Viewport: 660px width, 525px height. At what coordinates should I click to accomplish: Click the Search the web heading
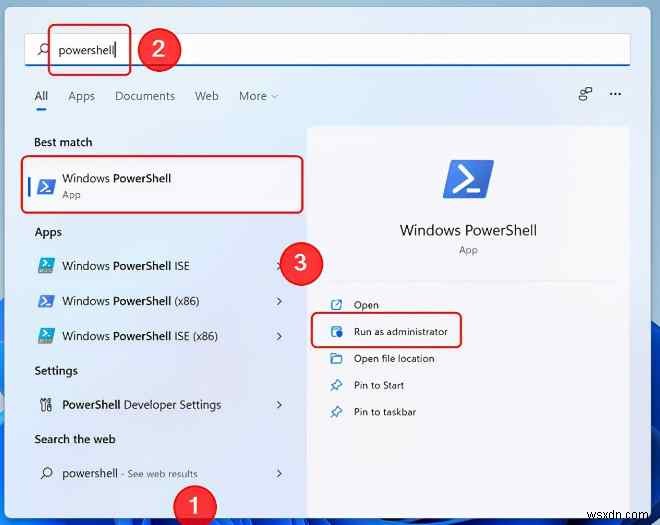pyautogui.click(x=75, y=439)
